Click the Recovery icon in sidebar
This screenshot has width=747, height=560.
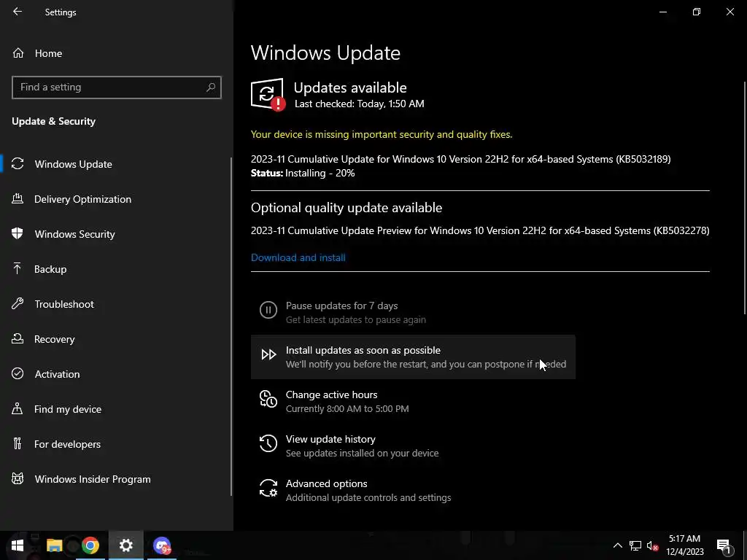[18, 338]
